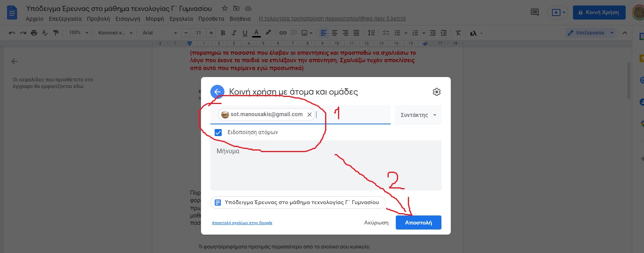Click the font size field showing 11
644x253 pixels.
199,33
